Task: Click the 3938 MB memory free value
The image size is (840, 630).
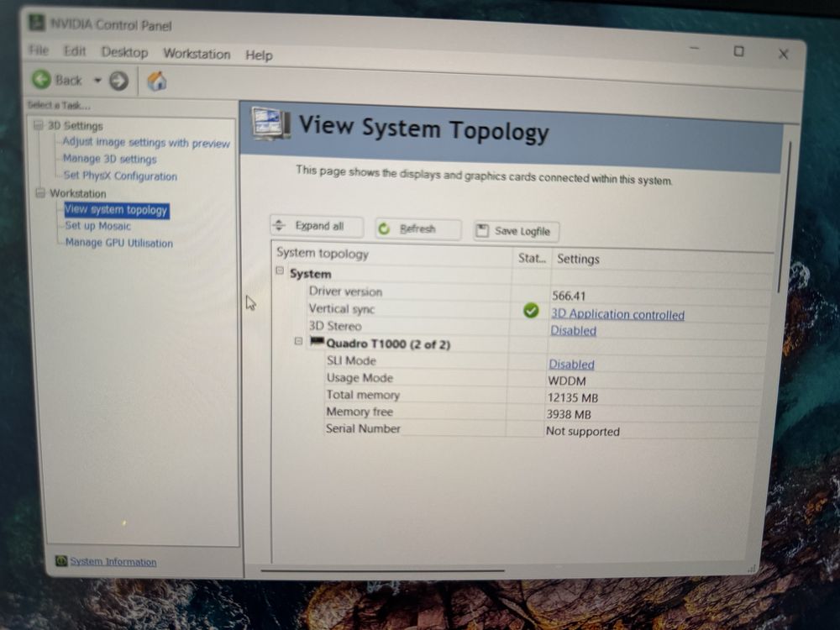Action: pos(569,414)
